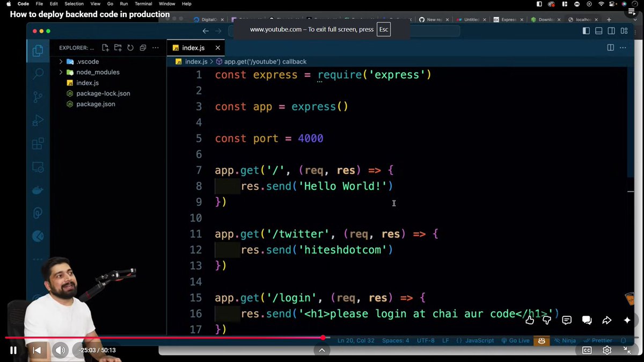The height and width of the screenshot is (362, 644).
Task: Open the UTF-8 encoding selector
Action: (425, 341)
